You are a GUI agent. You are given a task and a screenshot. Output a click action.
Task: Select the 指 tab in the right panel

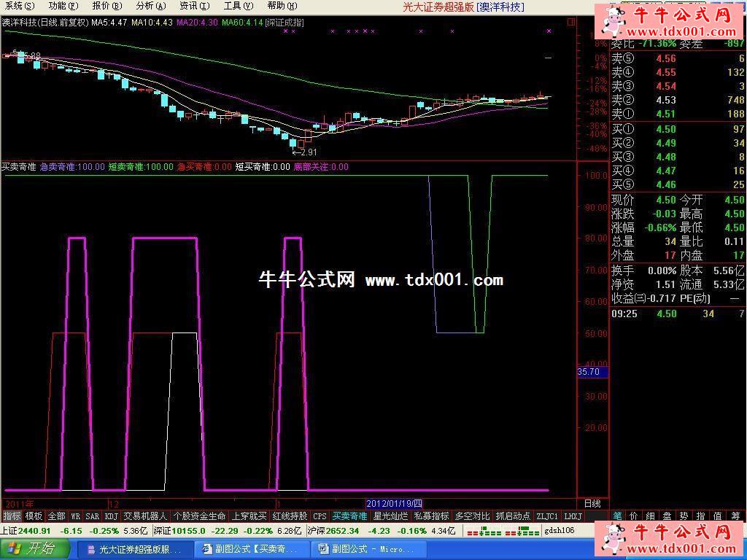700,516
